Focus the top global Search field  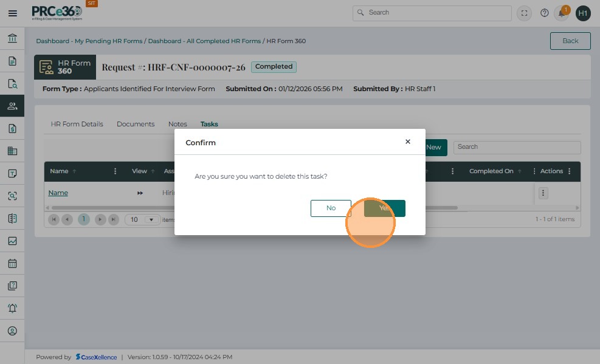(x=432, y=13)
